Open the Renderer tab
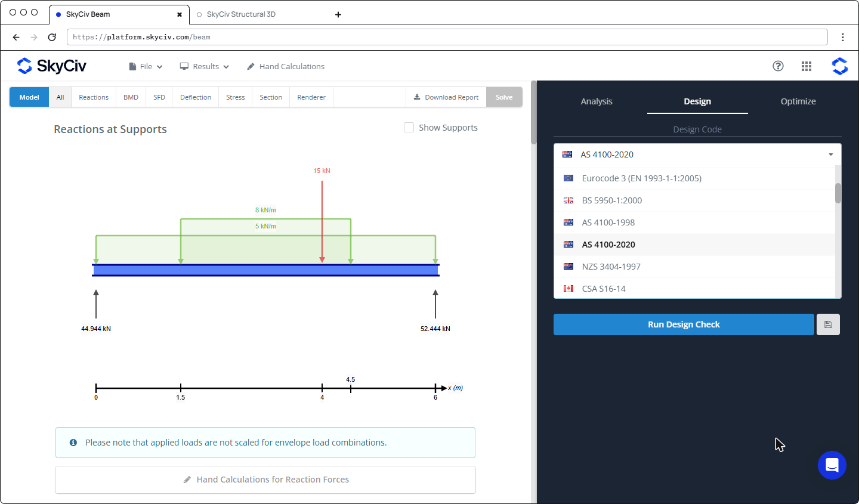Image resolution: width=859 pixels, height=504 pixels. [311, 97]
